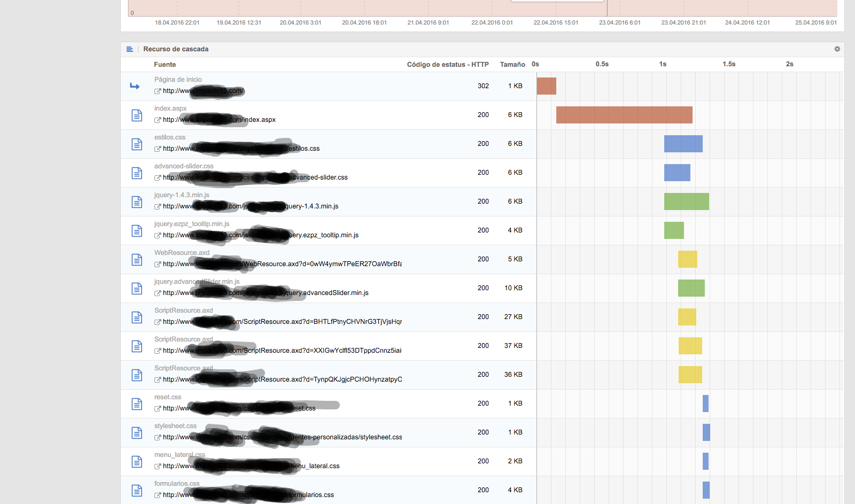Click the Código de estatus - HTTP header
855x504 pixels.
tap(447, 65)
